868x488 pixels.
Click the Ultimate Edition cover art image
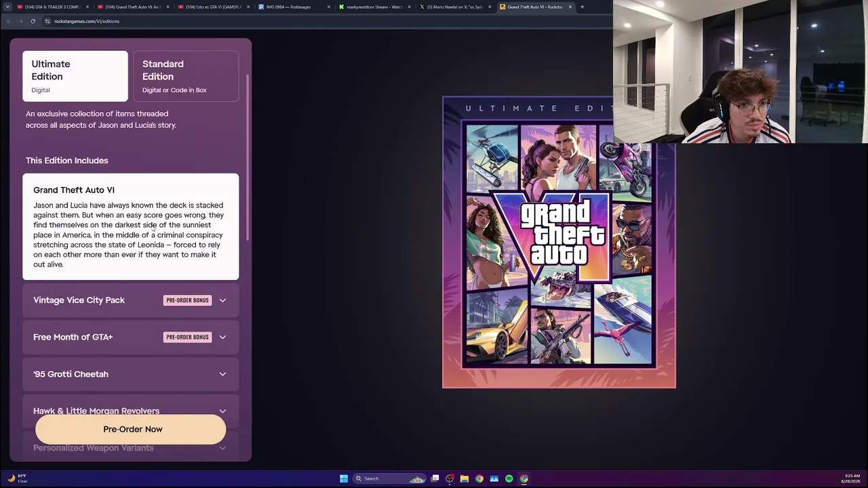coord(559,242)
